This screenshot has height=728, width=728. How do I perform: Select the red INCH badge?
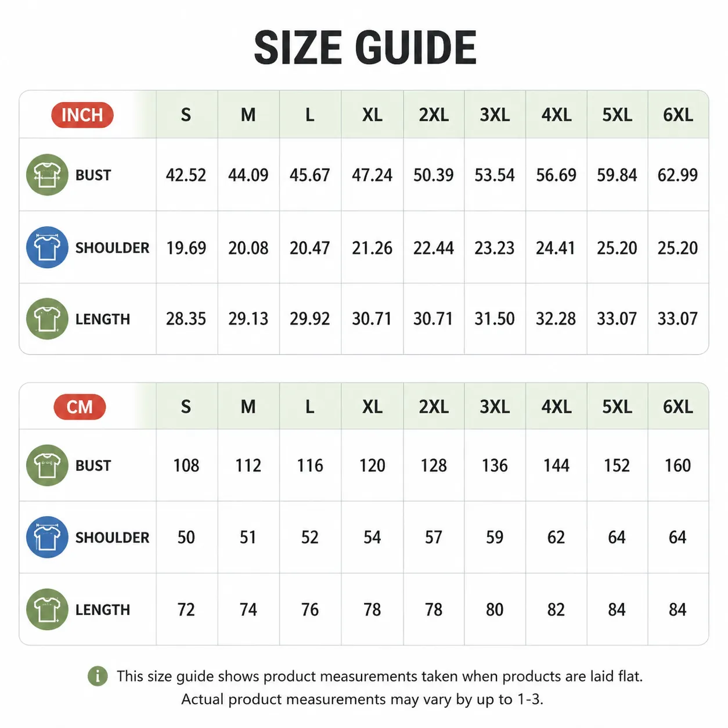82,115
